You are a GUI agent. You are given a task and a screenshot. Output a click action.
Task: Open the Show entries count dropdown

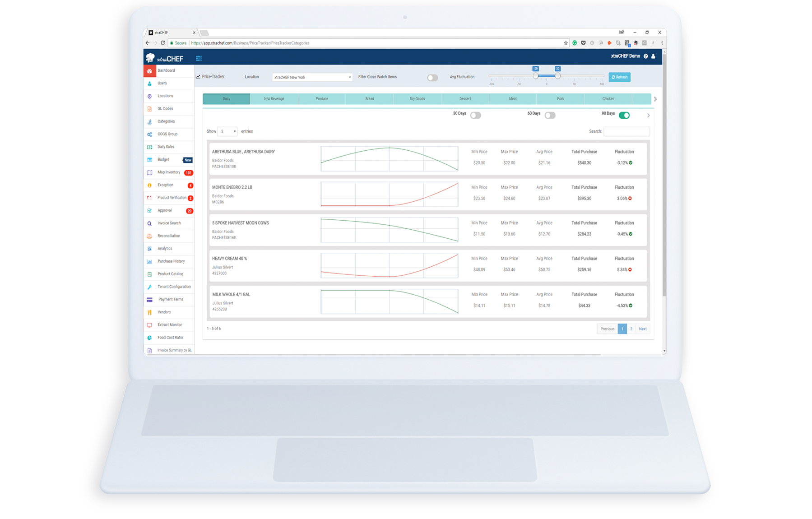(227, 131)
